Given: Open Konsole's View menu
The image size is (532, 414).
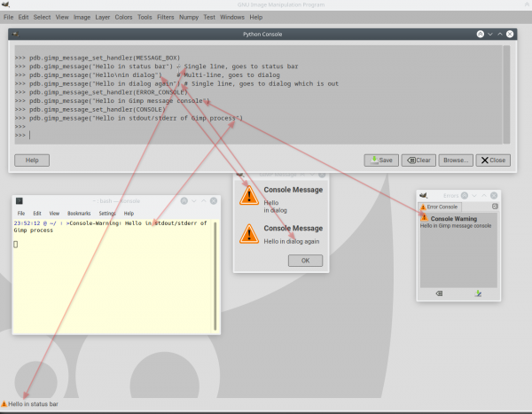Looking at the screenshot, I should 54,213.
